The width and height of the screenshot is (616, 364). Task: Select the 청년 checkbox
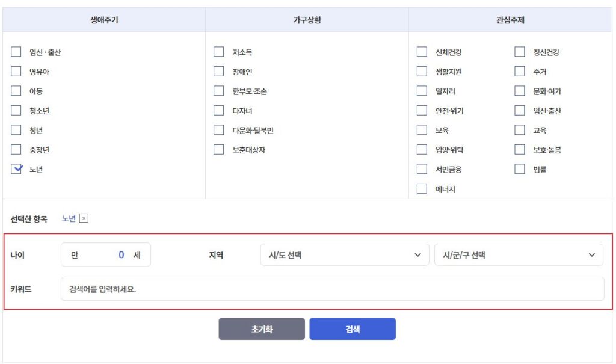(x=16, y=130)
